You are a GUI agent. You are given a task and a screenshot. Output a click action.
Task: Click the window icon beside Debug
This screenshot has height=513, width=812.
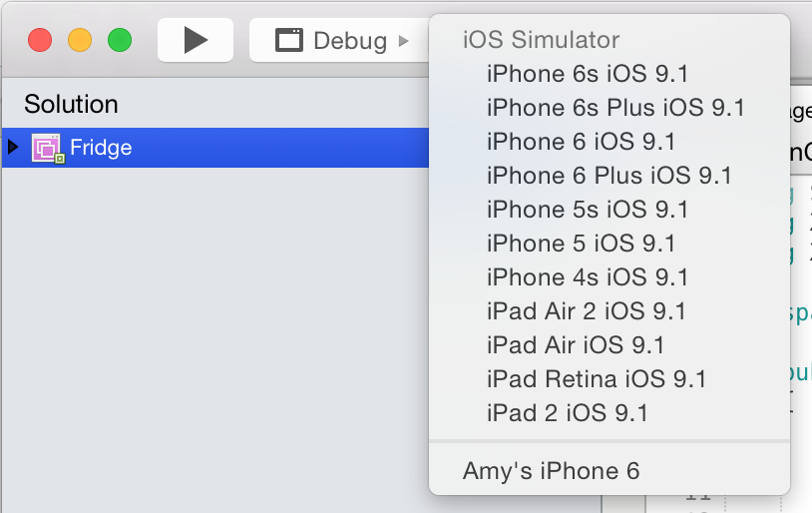289,40
